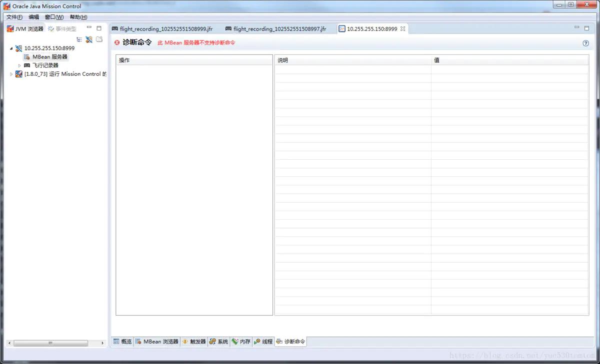Image resolution: width=600 pixels, height=364 pixels.
Task: Click the help question mark icon
Action: 585,43
